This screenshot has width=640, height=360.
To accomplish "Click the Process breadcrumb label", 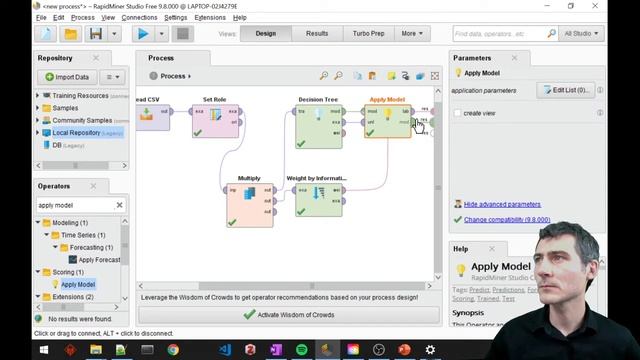I will click(173, 76).
